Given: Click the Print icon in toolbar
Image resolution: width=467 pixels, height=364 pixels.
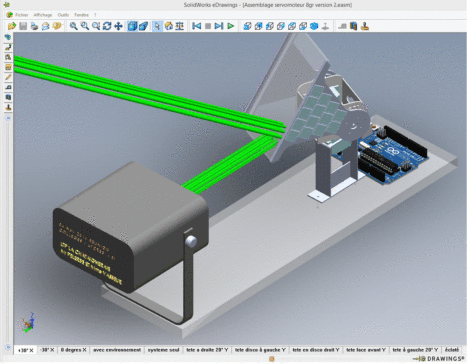Looking at the screenshot, I should pos(34,26).
